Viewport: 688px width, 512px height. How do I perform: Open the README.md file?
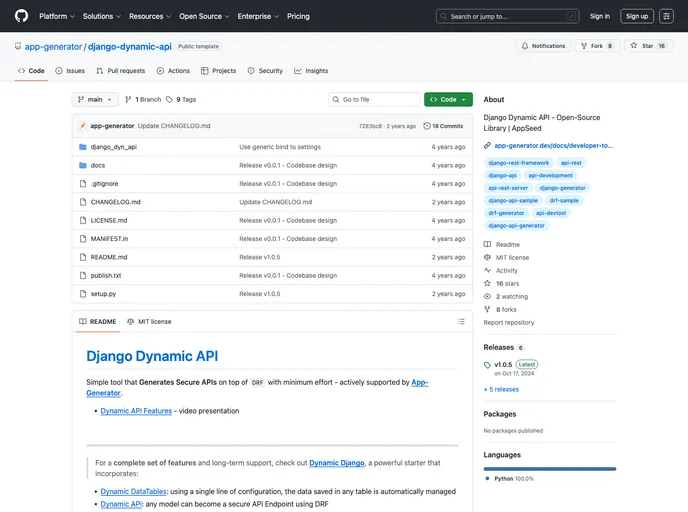coord(109,257)
